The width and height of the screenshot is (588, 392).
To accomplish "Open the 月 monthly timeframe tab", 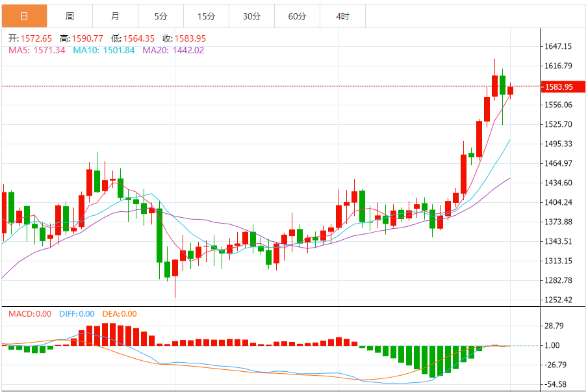I will (x=115, y=16).
